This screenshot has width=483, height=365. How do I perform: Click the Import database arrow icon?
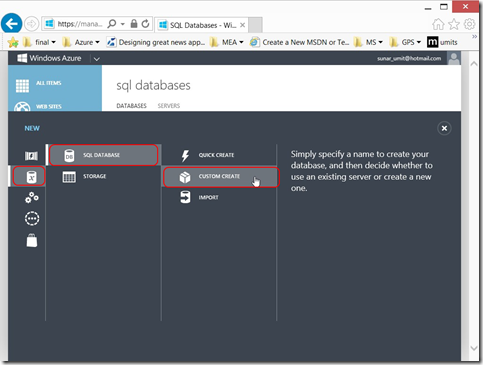tap(185, 197)
